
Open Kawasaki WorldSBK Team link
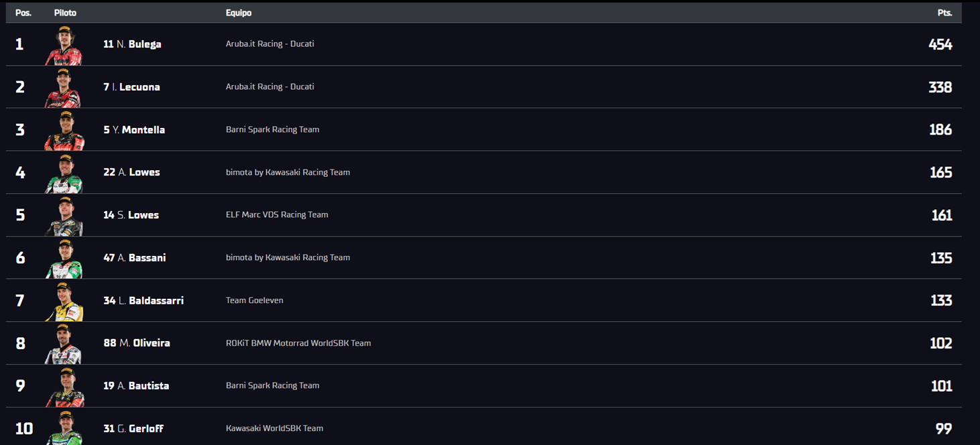click(274, 428)
